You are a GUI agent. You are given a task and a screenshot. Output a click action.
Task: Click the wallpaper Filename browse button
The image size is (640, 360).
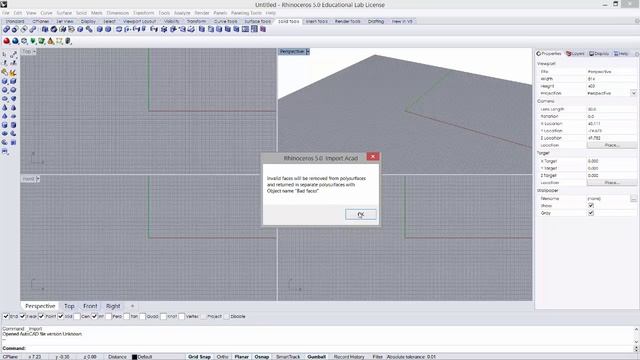633,198
